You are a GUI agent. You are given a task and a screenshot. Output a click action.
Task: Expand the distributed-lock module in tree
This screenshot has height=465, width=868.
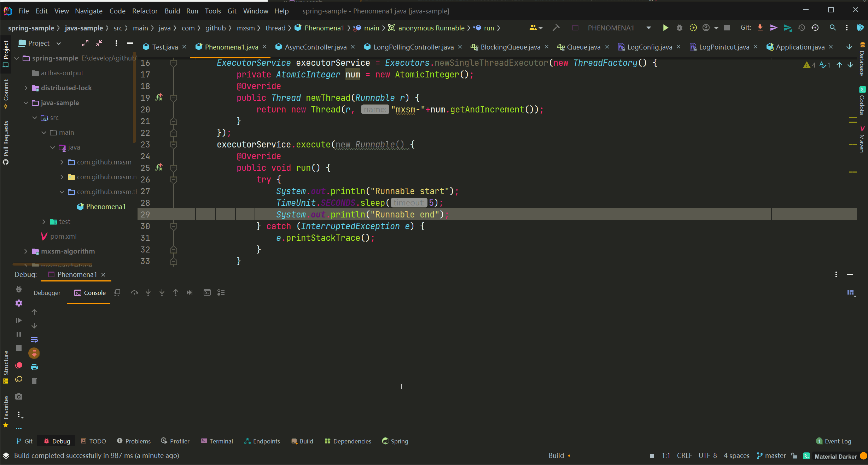tap(26, 88)
